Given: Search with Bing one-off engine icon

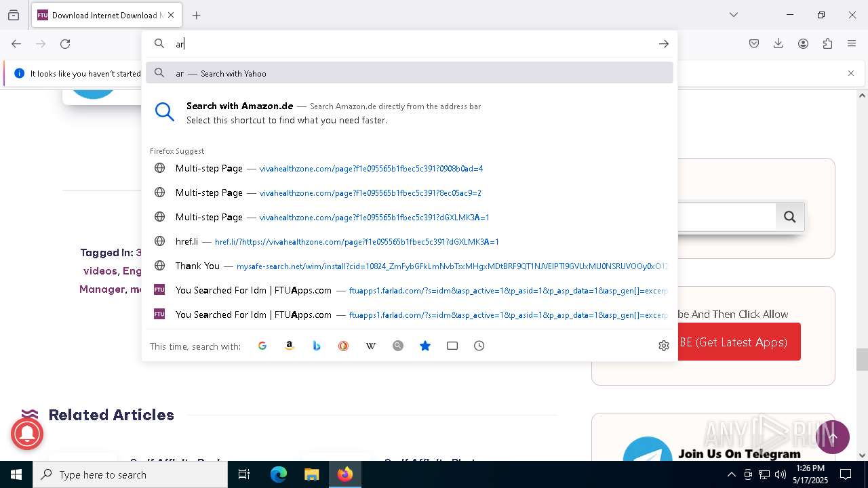Looking at the screenshot, I should point(317,346).
